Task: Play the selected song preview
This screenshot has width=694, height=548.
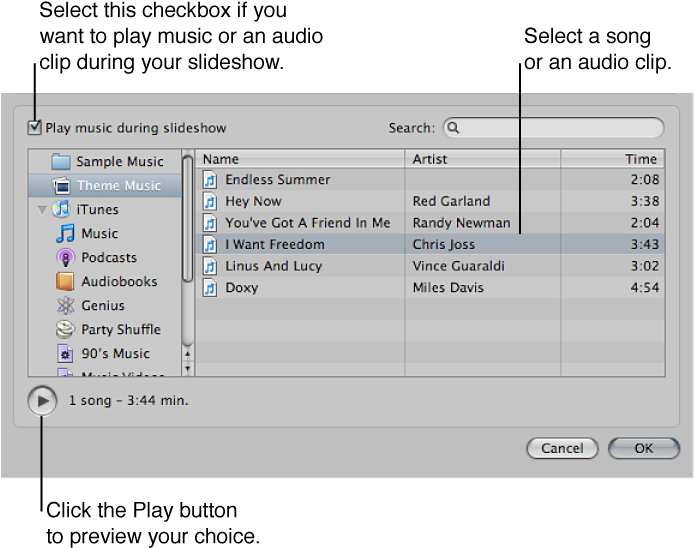Action: pos(42,401)
